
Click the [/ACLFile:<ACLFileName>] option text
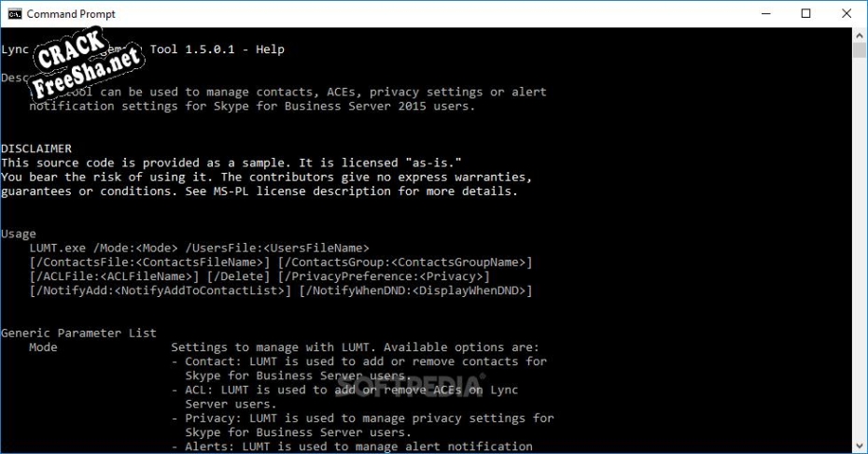point(114,277)
